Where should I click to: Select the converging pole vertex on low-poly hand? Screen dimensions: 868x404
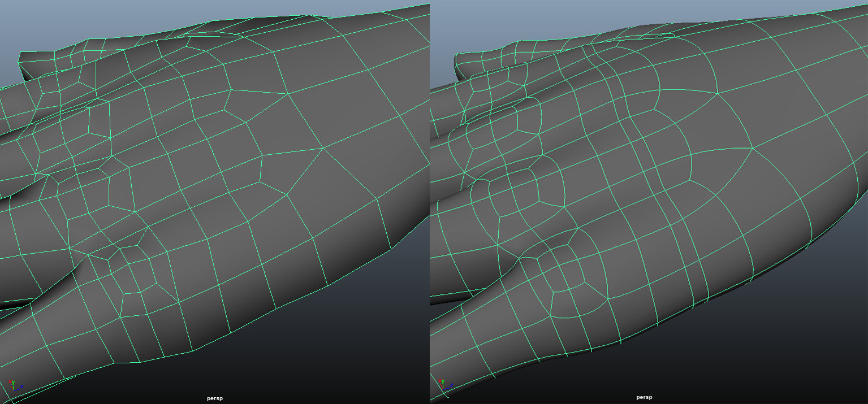[x=323, y=148]
